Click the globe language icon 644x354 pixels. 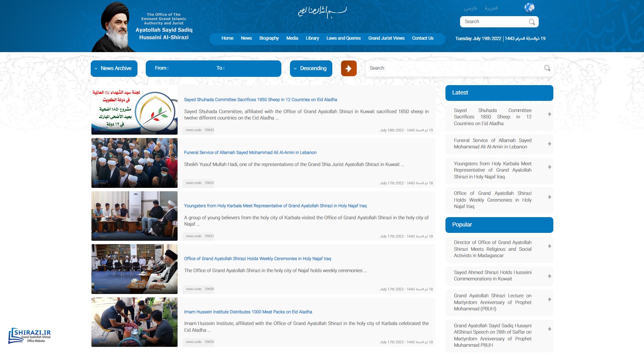(x=529, y=7)
